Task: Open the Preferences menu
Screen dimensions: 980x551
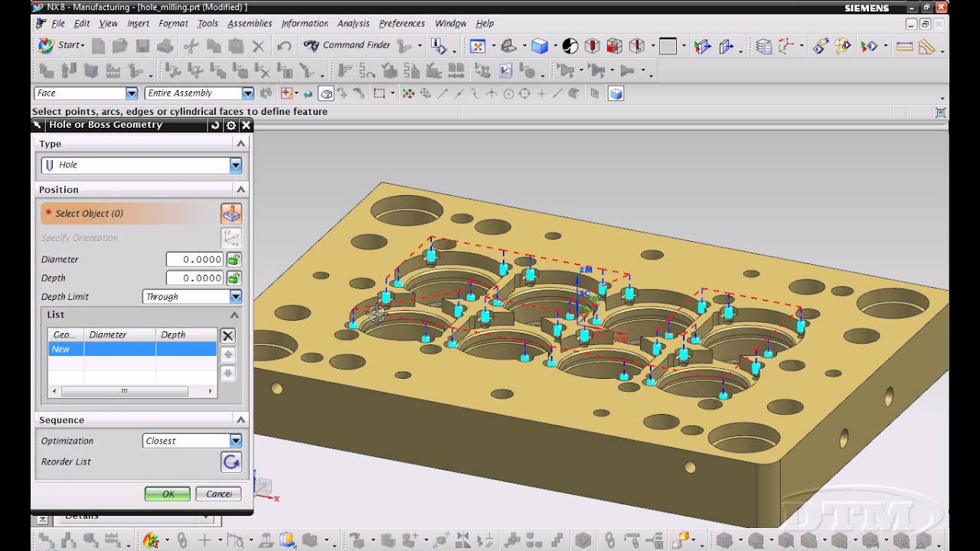Action: point(402,24)
